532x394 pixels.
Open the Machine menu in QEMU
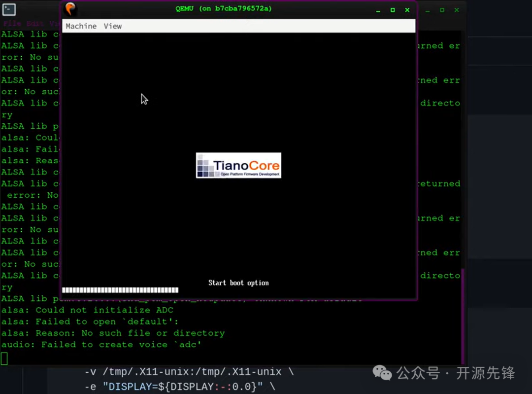tap(81, 26)
